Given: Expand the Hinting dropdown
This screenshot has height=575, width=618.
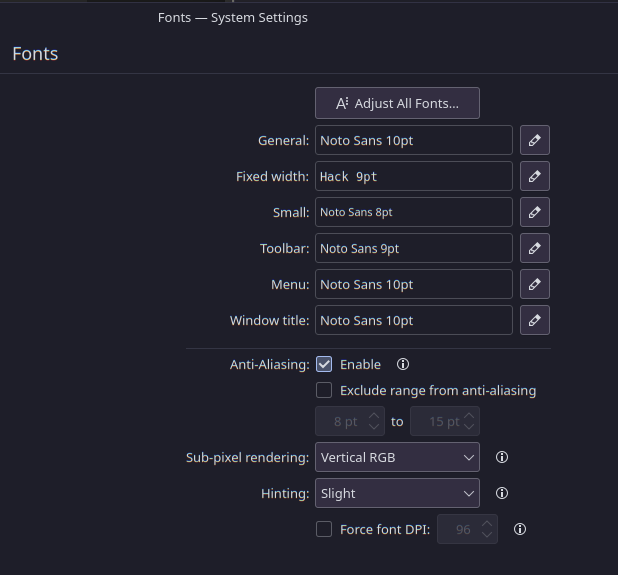Looking at the screenshot, I should click(x=397, y=493).
